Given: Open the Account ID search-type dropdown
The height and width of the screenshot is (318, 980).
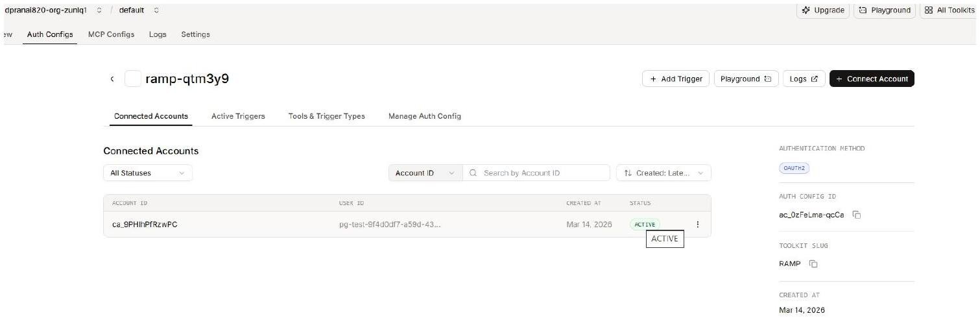Looking at the screenshot, I should (425, 173).
